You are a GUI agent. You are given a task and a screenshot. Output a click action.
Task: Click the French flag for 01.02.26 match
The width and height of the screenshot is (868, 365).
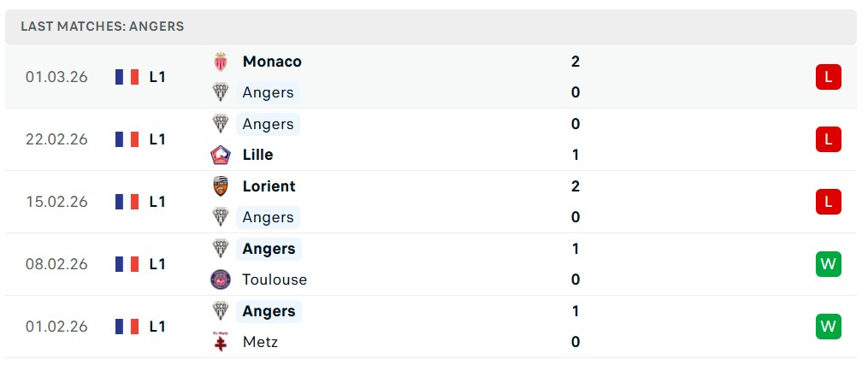[127, 327]
